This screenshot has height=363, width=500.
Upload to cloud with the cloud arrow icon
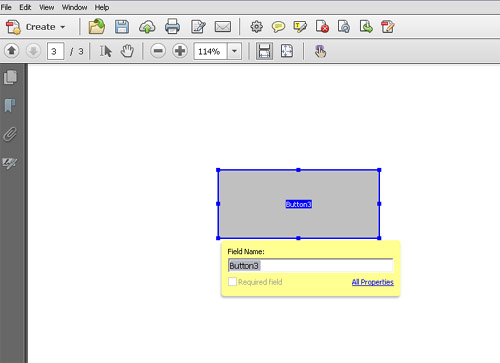point(147,27)
